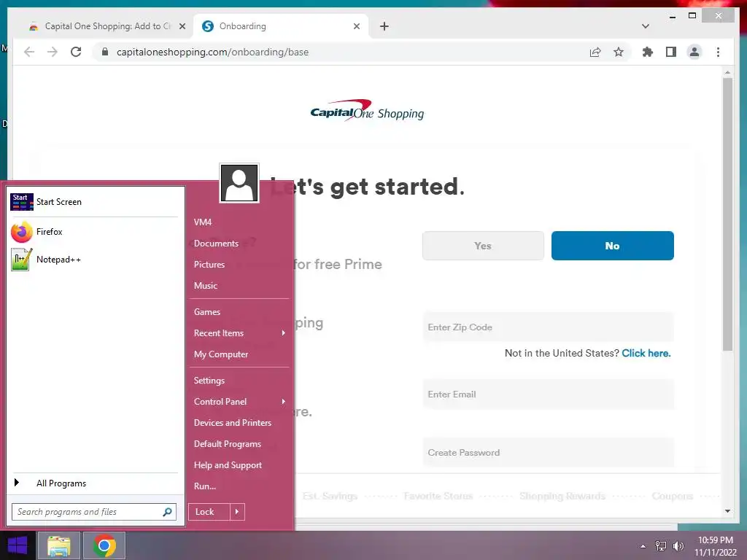
Task: Open the Extensions puzzle icon
Action: pyautogui.click(x=648, y=52)
